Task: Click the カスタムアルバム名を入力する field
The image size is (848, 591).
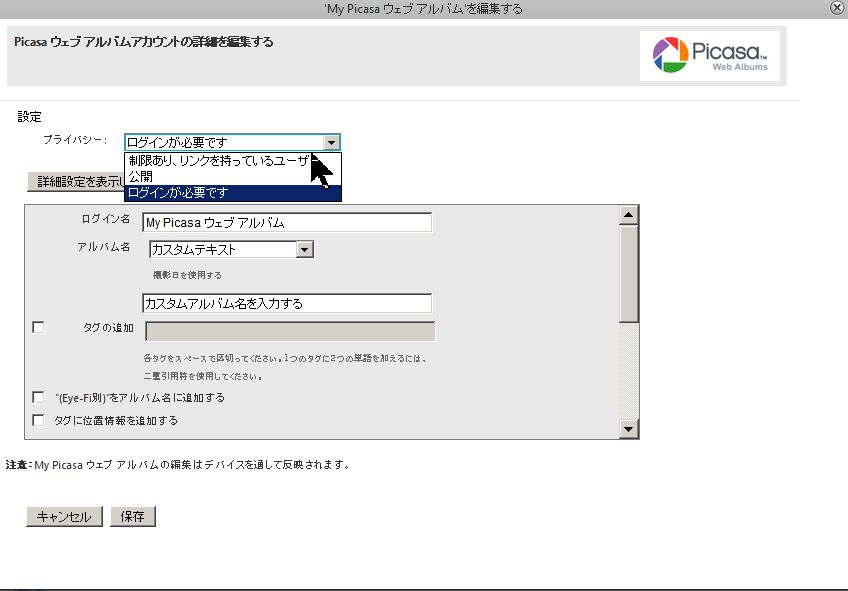Action: [287, 303]
